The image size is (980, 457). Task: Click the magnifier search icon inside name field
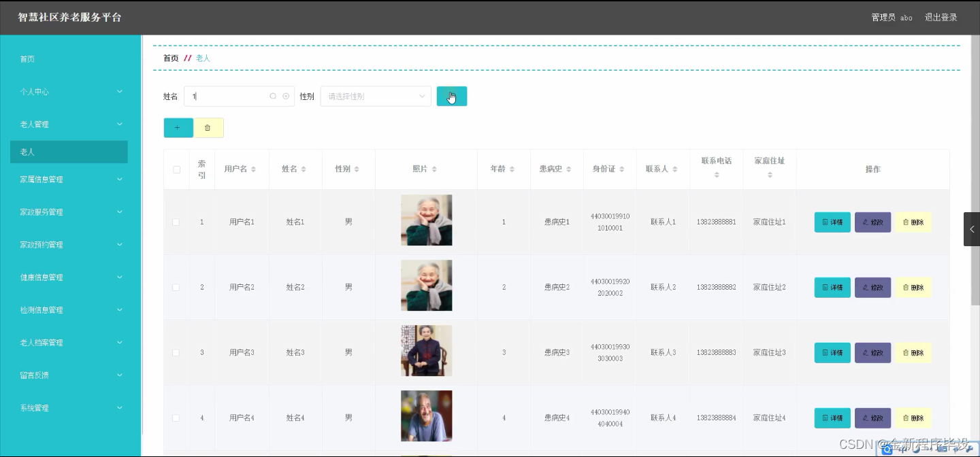[272, 96]
